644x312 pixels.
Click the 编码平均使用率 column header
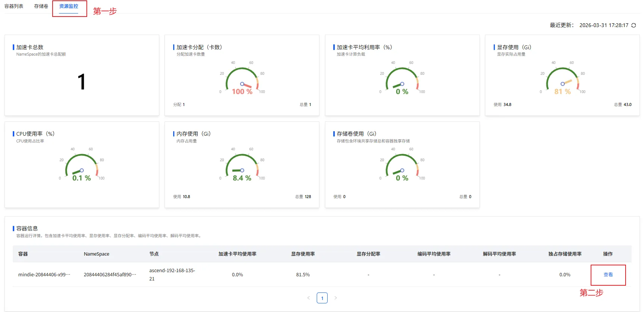[434, 254]
